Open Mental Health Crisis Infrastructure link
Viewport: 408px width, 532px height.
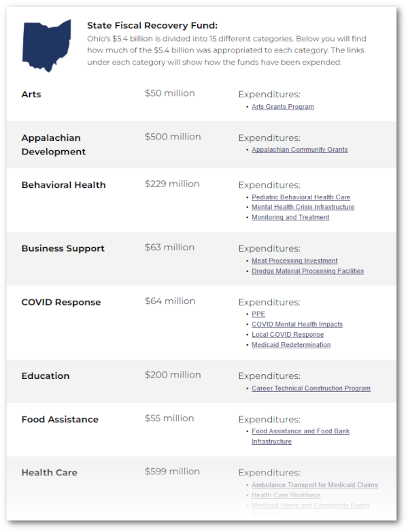[303, 207]
